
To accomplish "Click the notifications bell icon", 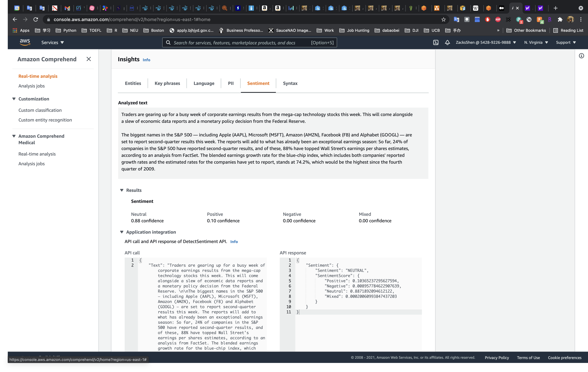I will pyautogui.click(x=447, y=42).
